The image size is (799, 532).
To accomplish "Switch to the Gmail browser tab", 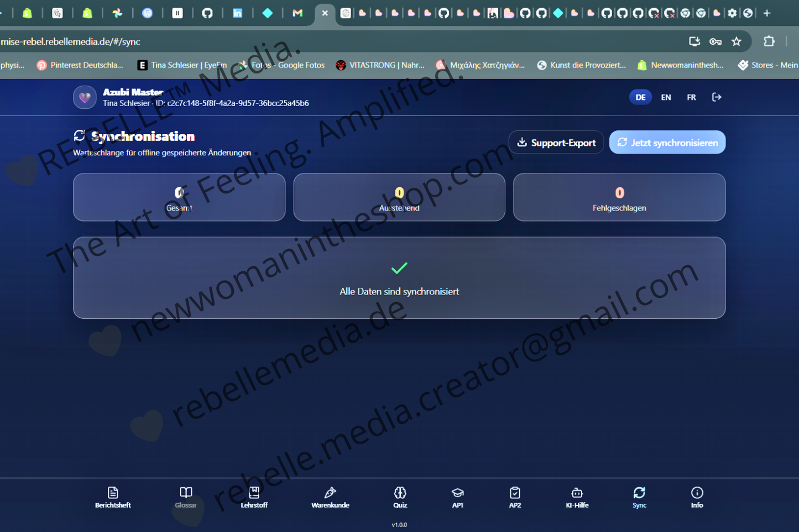I will pos(297,13).
